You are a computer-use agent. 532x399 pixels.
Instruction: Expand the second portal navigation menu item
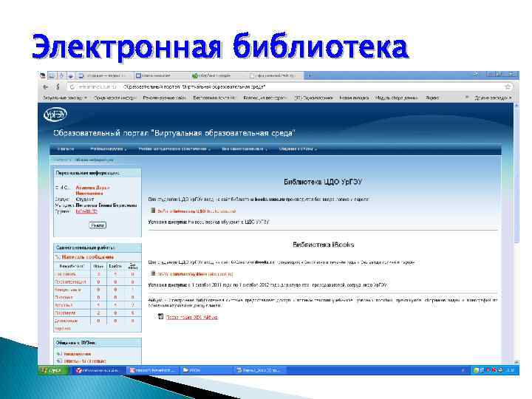click(x=109, y=149)
